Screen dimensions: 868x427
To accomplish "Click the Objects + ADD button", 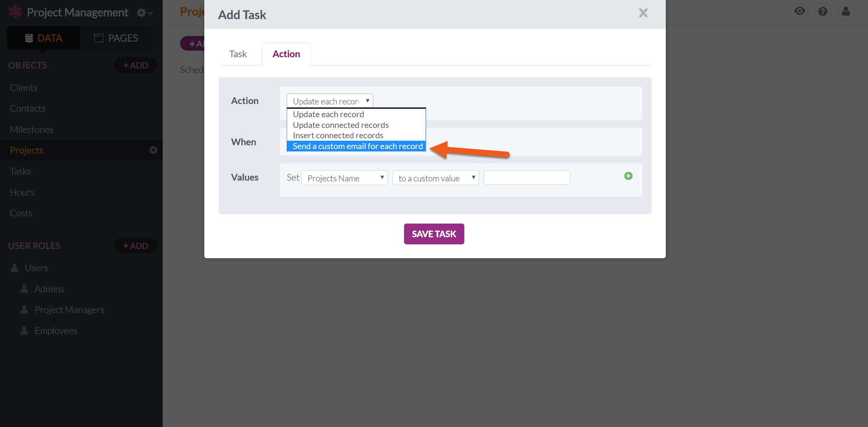I will [135, 65].
